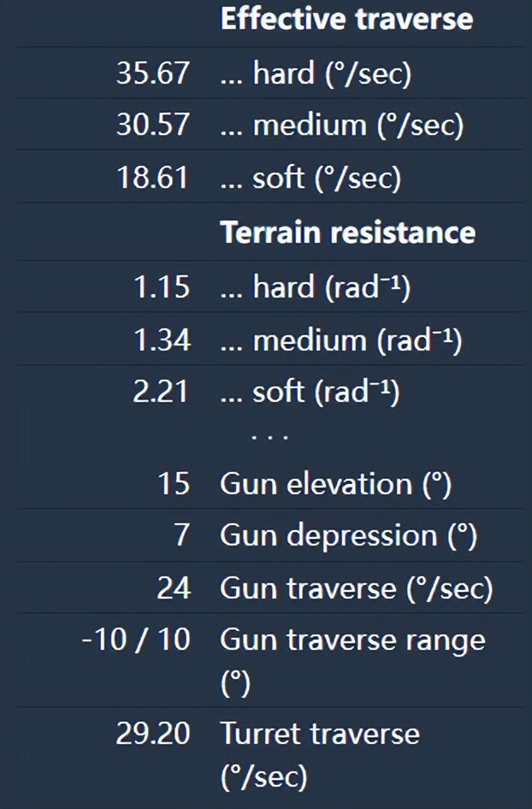
Task: Click the 18.61 soft traverse value
Action: (152, 178)
